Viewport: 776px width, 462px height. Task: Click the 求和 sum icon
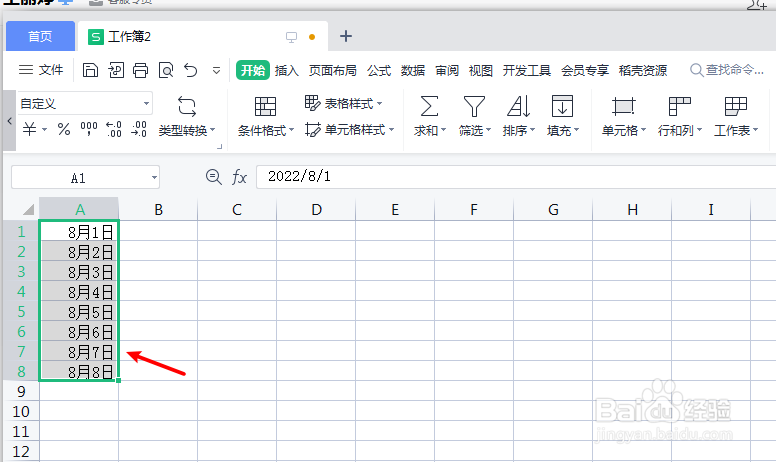429,106
